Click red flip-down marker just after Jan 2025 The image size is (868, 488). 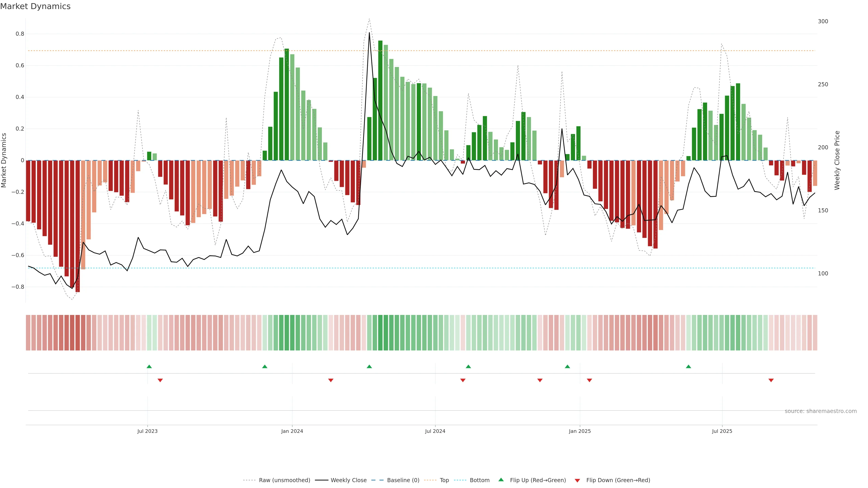click(x=589, y=380)
